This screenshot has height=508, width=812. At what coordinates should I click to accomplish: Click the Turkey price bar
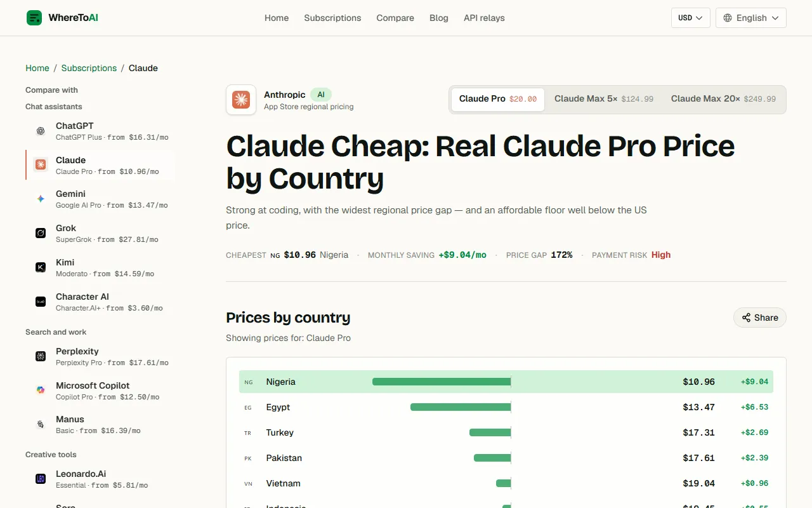490,432
